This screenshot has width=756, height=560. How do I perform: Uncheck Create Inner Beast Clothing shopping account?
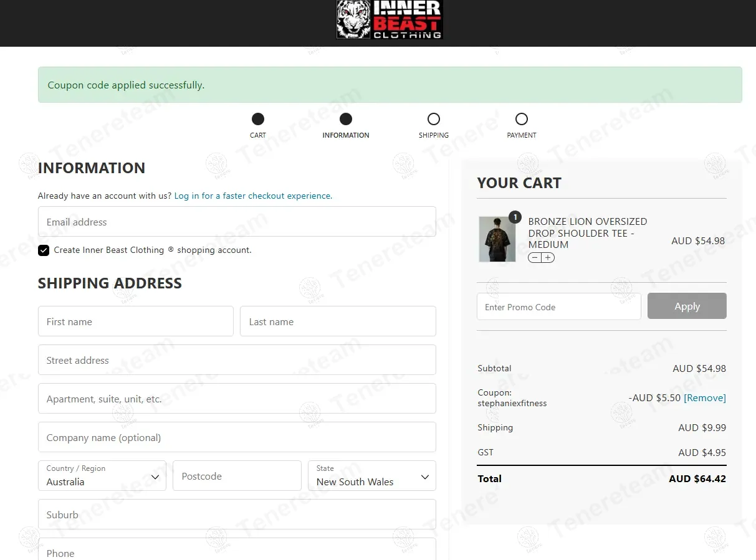[44, 250]
